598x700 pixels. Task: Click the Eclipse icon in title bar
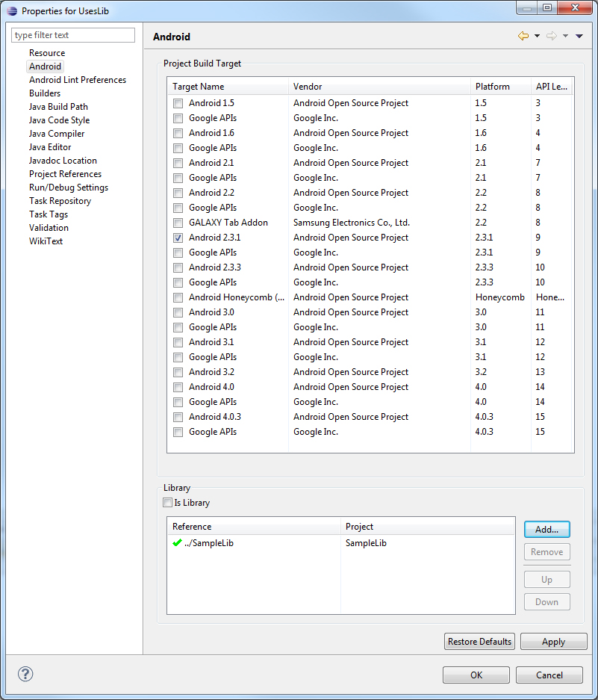coord(12,10)
